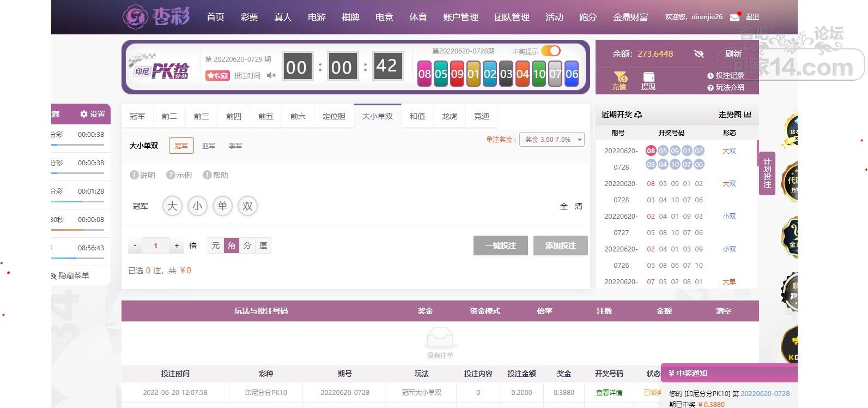Switch to the 前二 play tab

[x=169, y=116]
